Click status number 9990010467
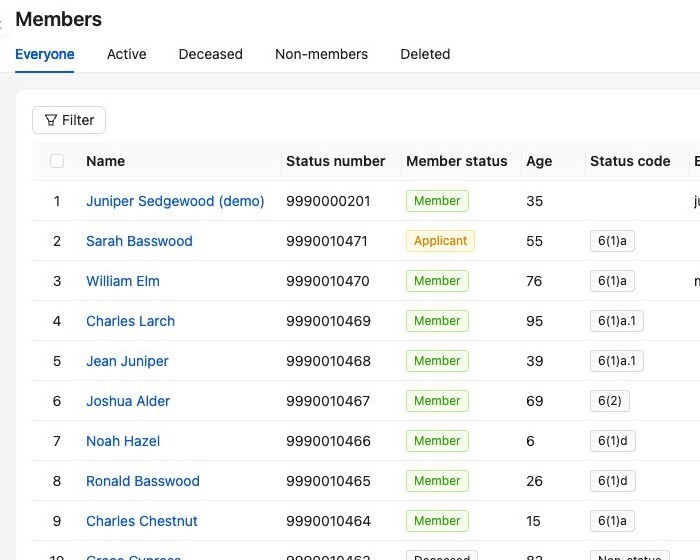The width and height of the screenshot is (700, 560). coord(328,401)
